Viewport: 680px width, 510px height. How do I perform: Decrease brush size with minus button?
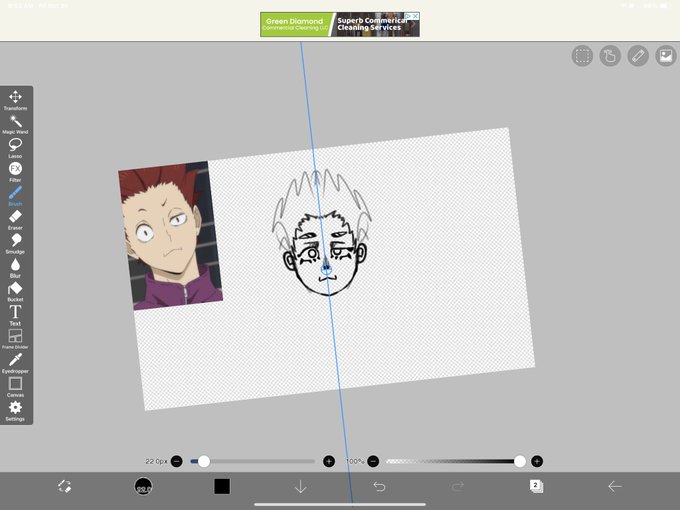pyautogui.click(x=177, y=461)
